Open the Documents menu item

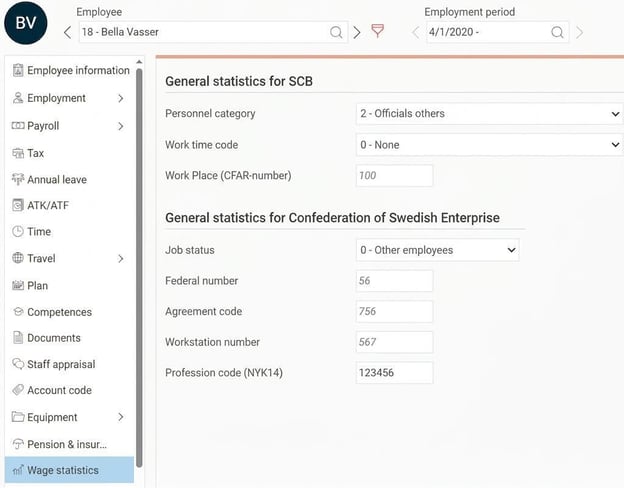70,338
